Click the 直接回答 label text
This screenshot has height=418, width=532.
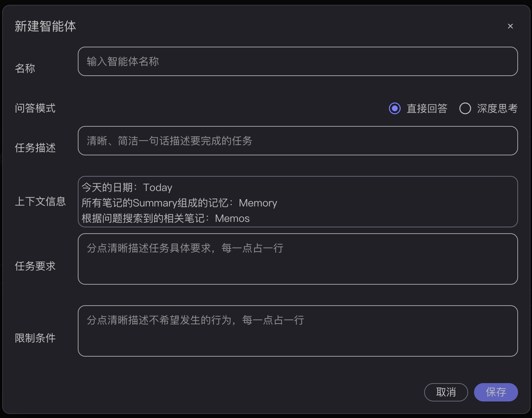click(427, 108)
